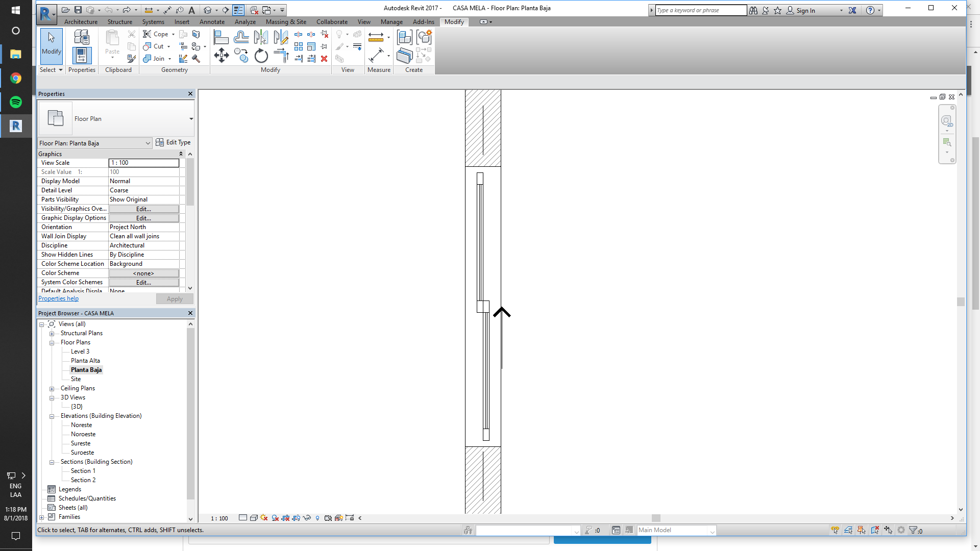Image resolution: width=980 pixels, height=551 pixels.
Task: Toggle Reveal Hidden Elements lightbulb
Action: tap(317, 518)
